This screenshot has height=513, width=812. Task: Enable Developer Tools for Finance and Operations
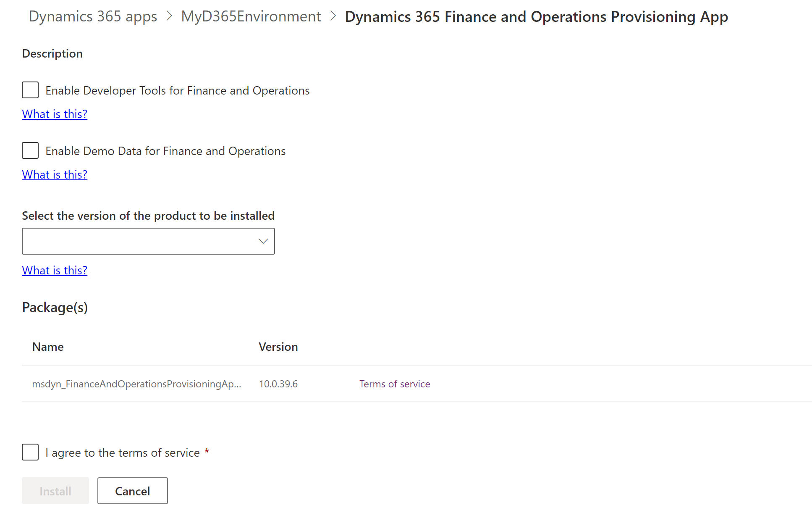click(x=30, y=90)
